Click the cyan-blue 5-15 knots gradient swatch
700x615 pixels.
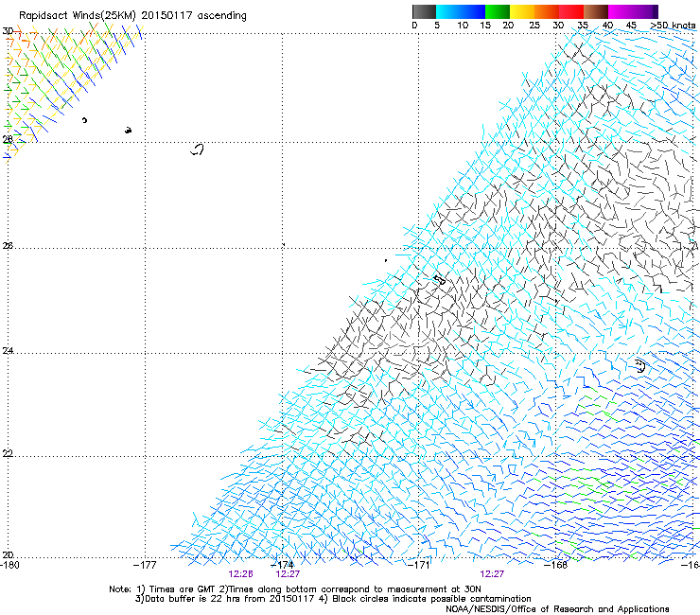coord(461,11)
